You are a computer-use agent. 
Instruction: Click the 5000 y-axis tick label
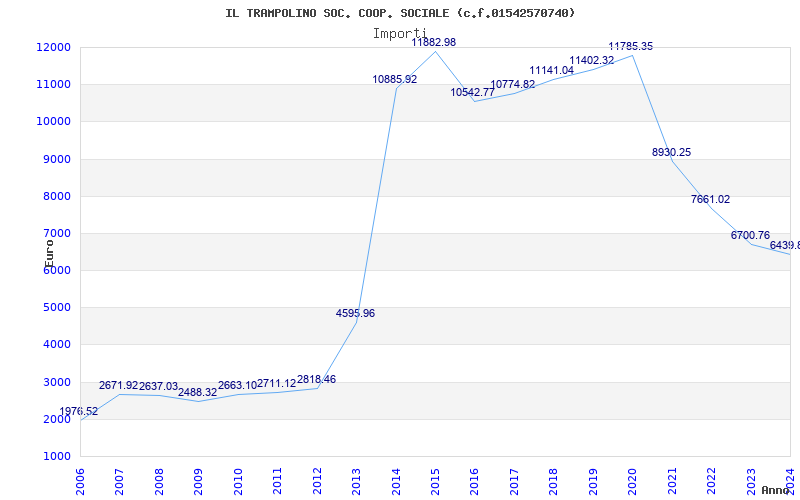[x=56, y=308]
